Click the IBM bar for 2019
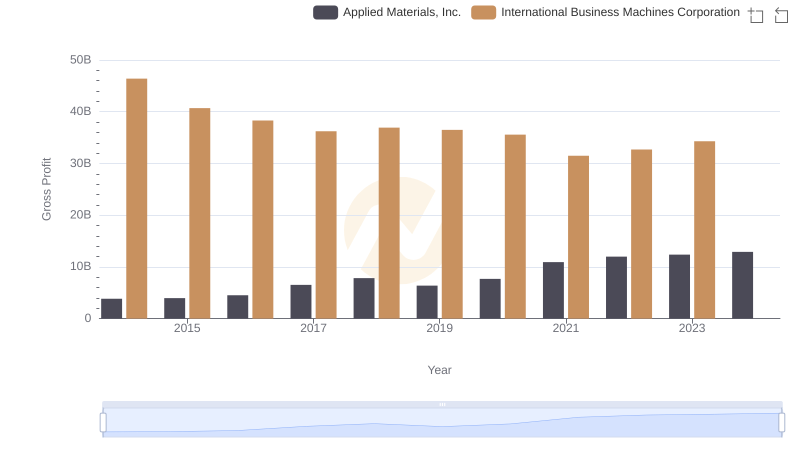Viewport: 800px width, 461px height. 452,224
